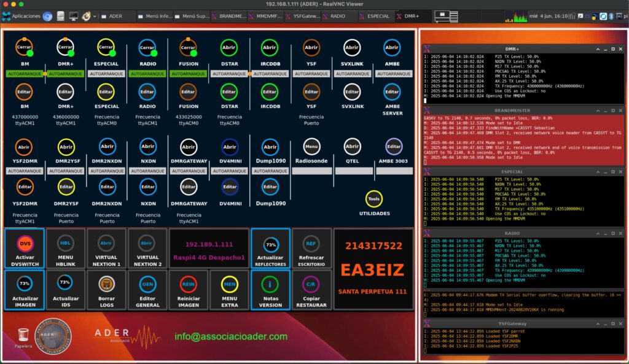Toggle AUTOARRANQUE for BM
The width and height of the screenshot is (629, 364).
(25, 74)
